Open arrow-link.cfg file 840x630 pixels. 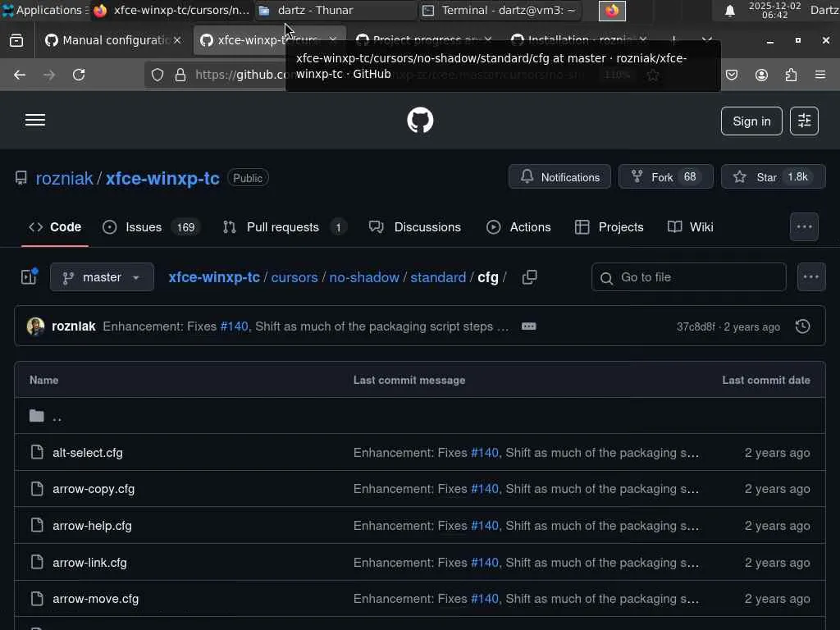point(89,563)
